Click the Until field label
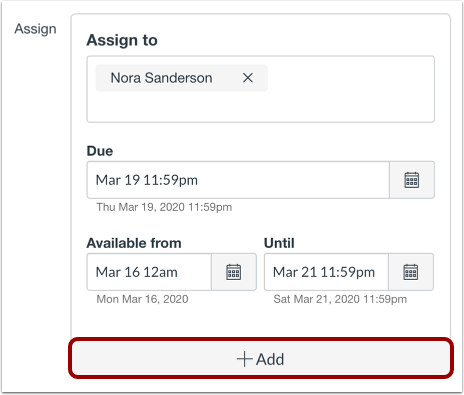Screen dimensions: 464x395 pos(279,243)
